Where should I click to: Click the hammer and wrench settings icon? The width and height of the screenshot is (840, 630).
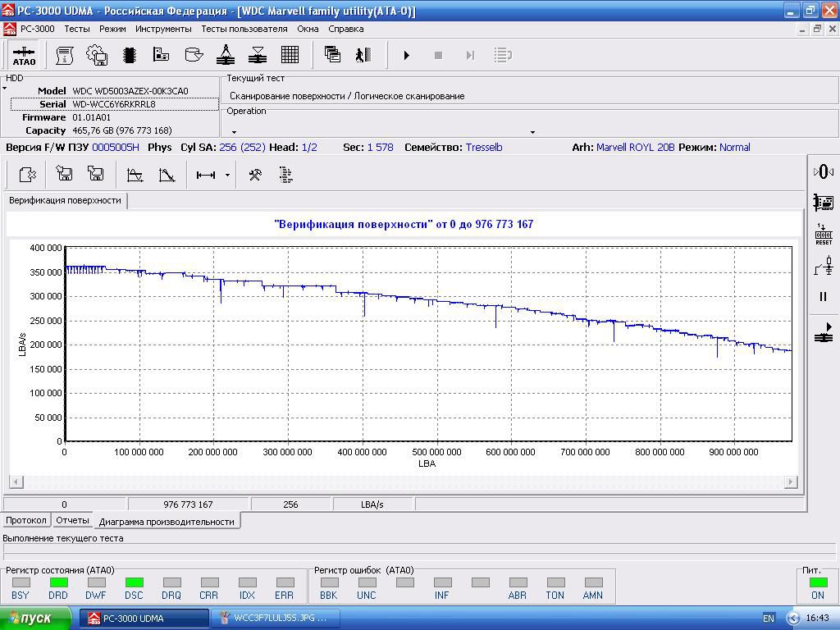pyautogui.click(x=254, y=175)
